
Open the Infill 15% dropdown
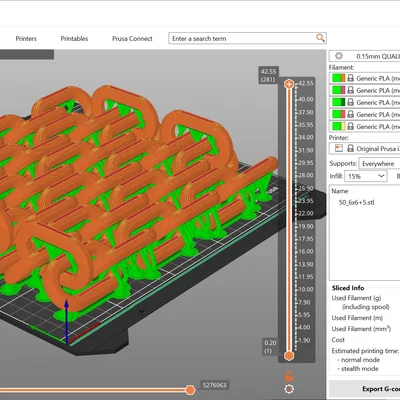click(x=366, y=176)
